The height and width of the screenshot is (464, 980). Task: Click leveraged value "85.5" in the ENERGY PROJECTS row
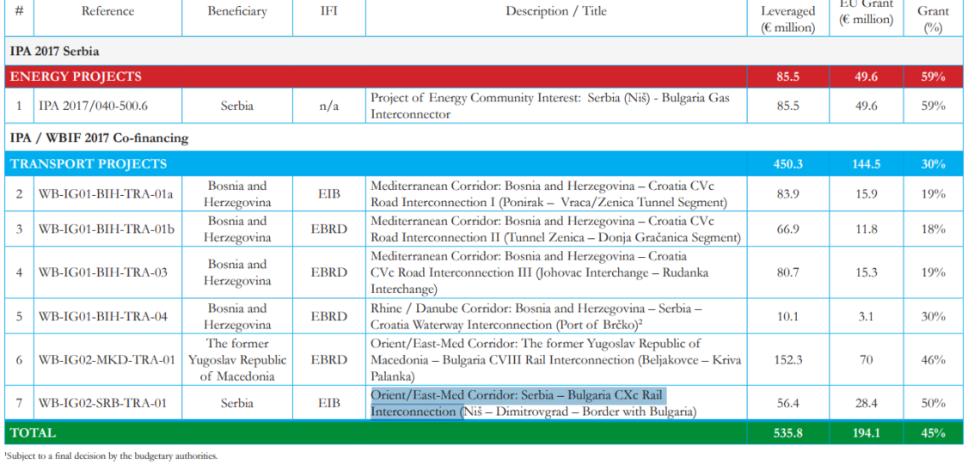(788, 76)
